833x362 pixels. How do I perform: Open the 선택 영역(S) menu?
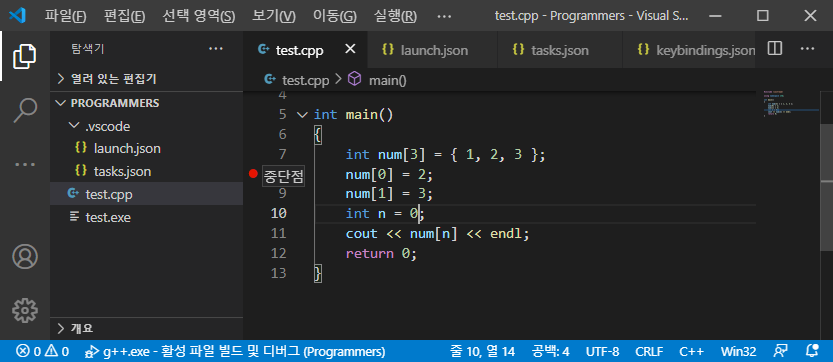coord(199,16)
